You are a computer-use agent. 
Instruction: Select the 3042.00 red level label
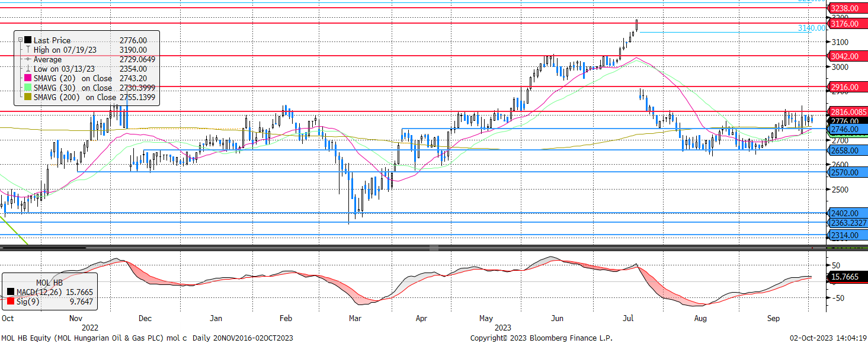[x=845, y=56]
